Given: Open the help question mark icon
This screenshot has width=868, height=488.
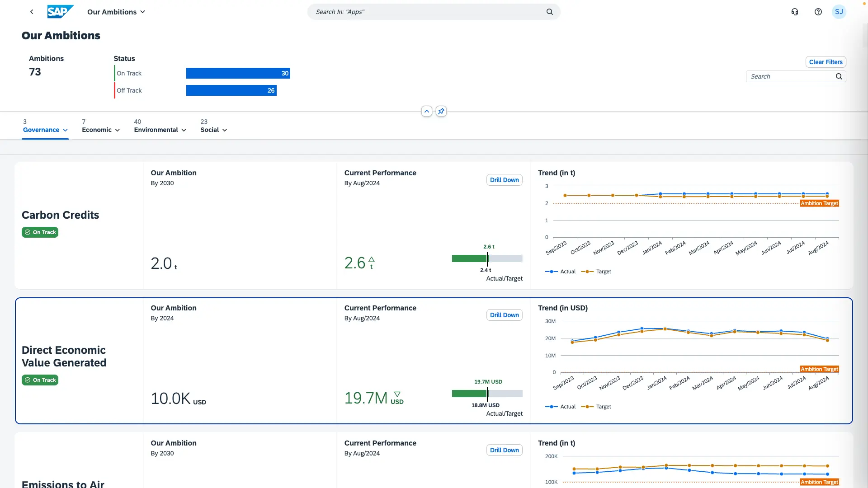Looking at the screenshot, I should point(818,12).
